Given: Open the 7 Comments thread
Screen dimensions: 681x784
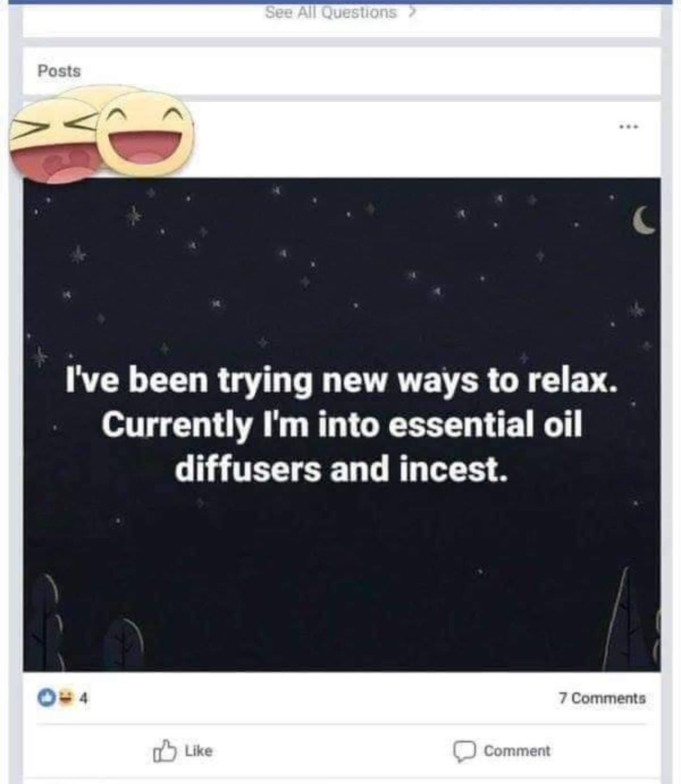Looking at the screenshot, I should (x=602, y=698).
